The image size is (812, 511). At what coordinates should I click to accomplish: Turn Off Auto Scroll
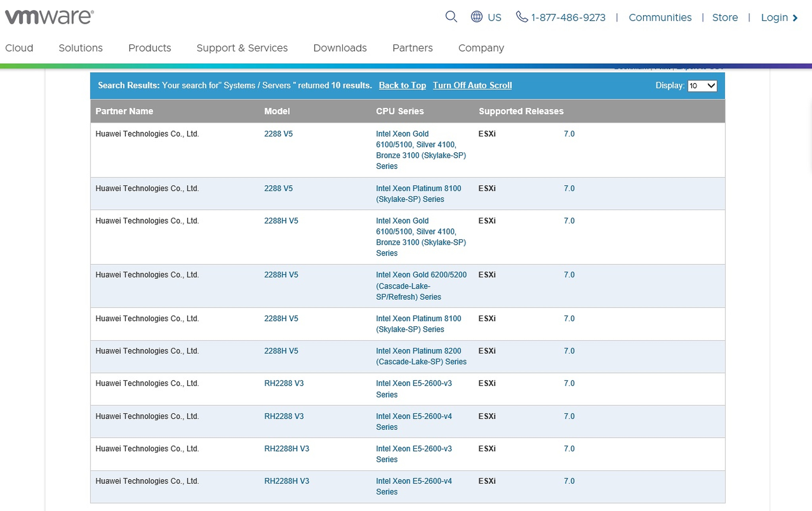click(472, 85)
